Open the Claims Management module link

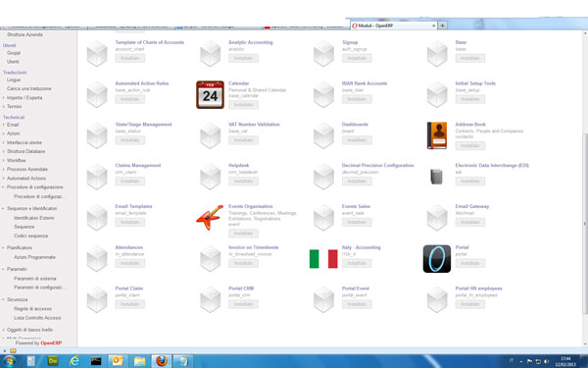(x=138, y=165)
